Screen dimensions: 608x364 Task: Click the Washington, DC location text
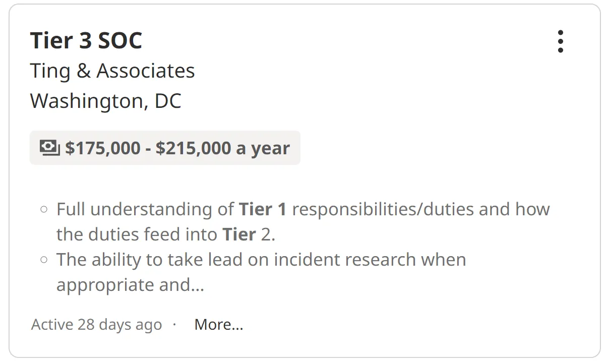[x=106, y=101]
